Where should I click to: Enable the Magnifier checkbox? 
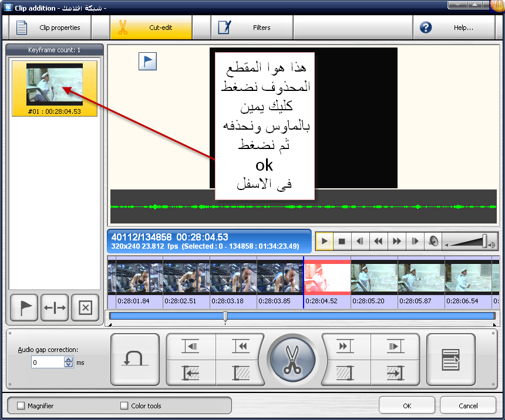[21, 405]
